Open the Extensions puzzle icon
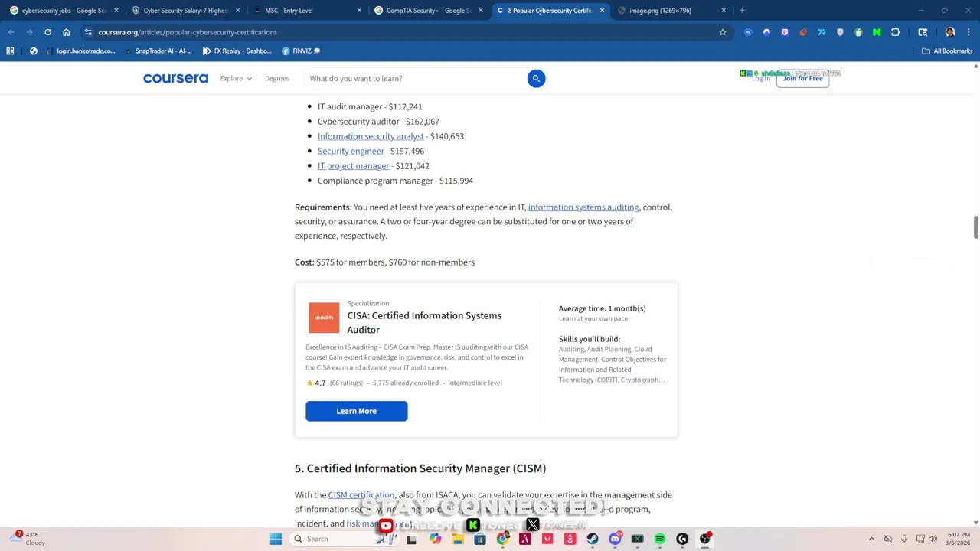Viewport: 980px width, 551px height. (895, 32)
